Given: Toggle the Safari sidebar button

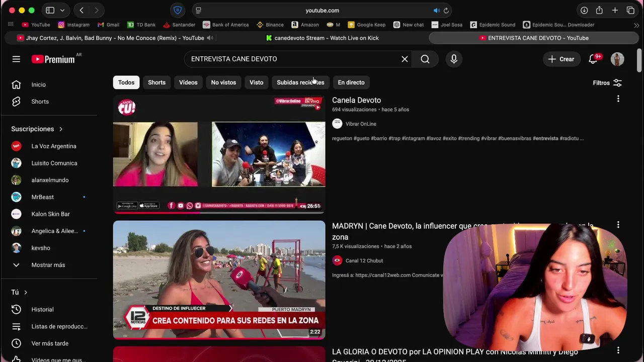Looking at the screenshot, I should [x=50, y=10].
